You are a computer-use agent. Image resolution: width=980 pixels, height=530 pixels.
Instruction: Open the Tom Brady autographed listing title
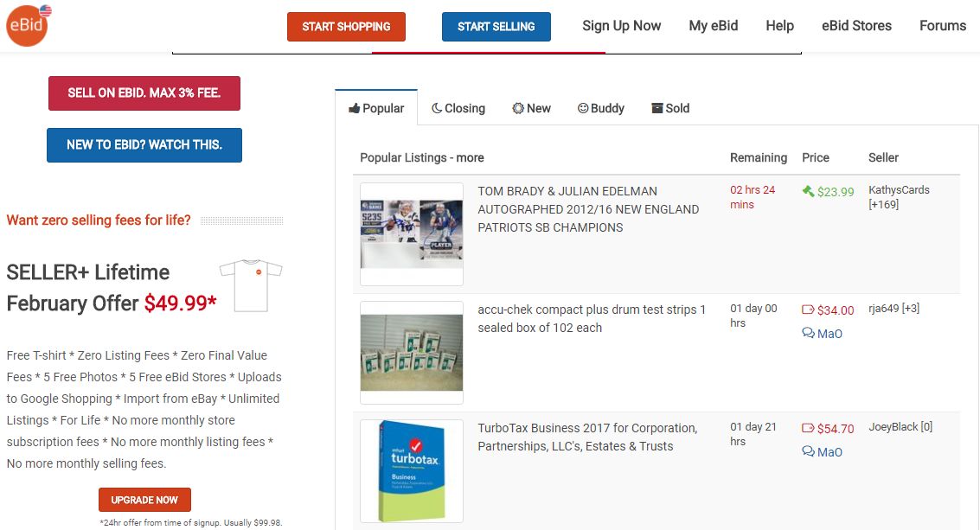coord(588,209)
